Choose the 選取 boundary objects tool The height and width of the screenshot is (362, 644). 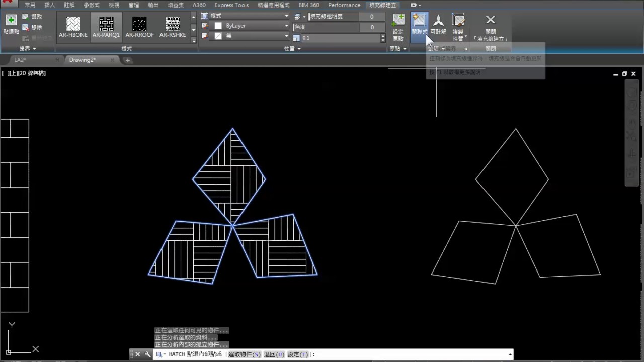32,17
